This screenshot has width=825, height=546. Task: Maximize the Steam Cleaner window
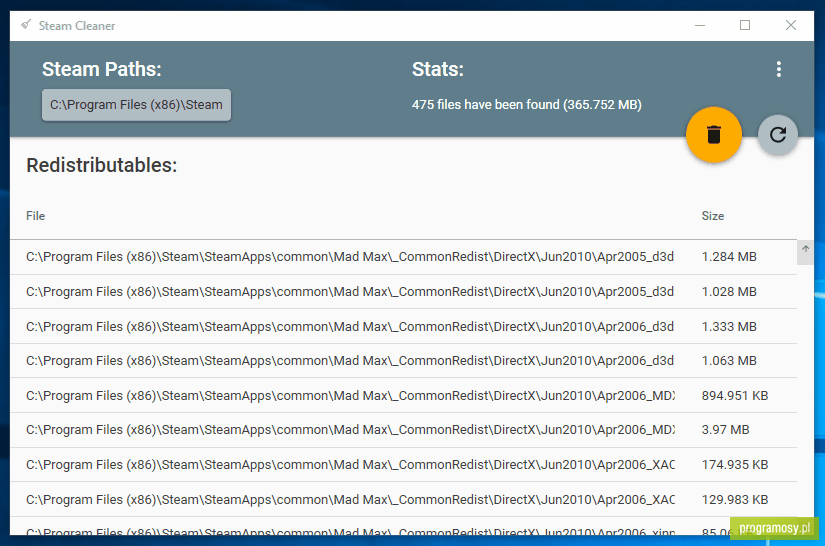point(745,25)
